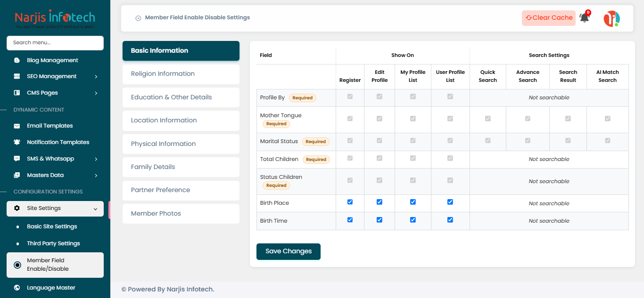Uncheck Birth Time My Profile List checkbox
The width and height of the screenshot is (644, 298).
point(413,220)
